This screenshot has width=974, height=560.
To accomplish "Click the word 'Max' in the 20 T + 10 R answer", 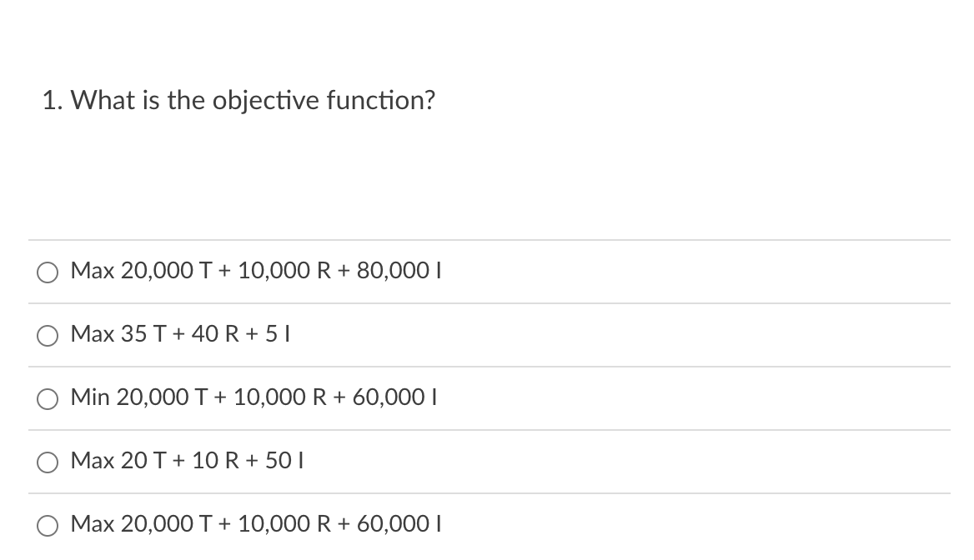I will click(x=93, y=461).
